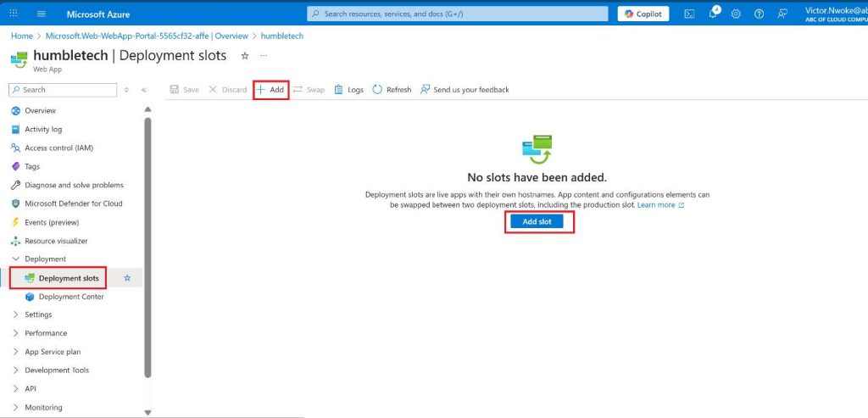The height and width of the screenshot is (418, 868).
Task: Open portal settings gear
Action: point(736,14)
